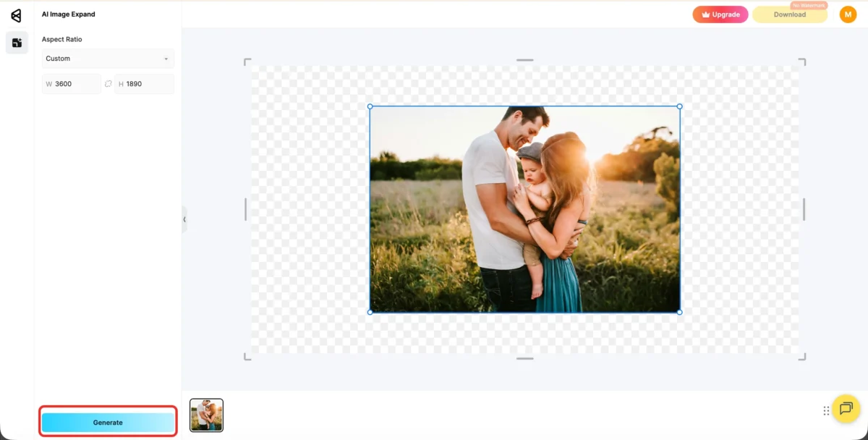Click the bottom-left image corner handle
Image resolution: width=868 pixels, height=440 pixels.
pos(370,312)
